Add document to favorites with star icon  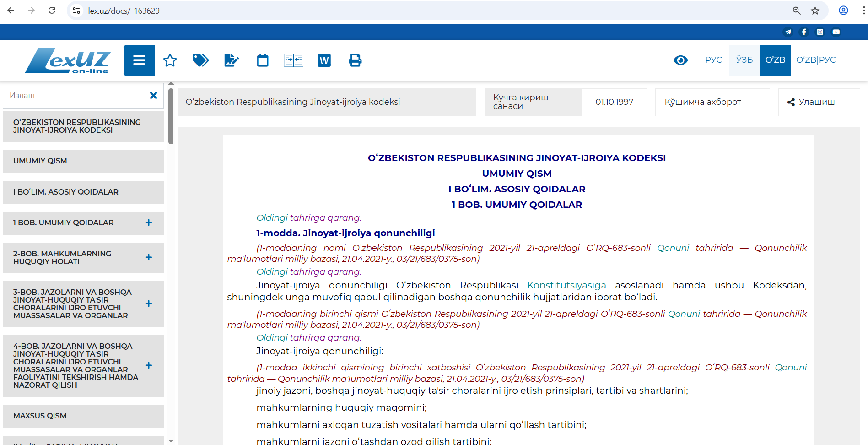click(x=170, y=60)
